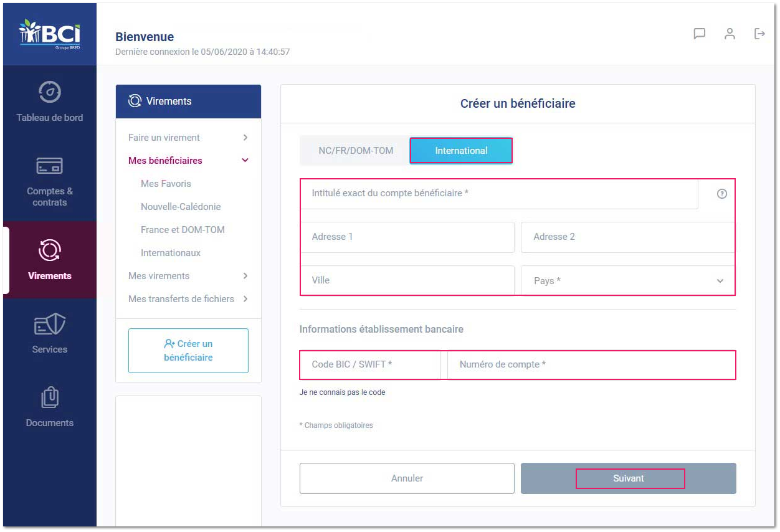Viewport: 780px width, 532px height.
Task: Click the logout icon in header
Action: pos(759,34)
